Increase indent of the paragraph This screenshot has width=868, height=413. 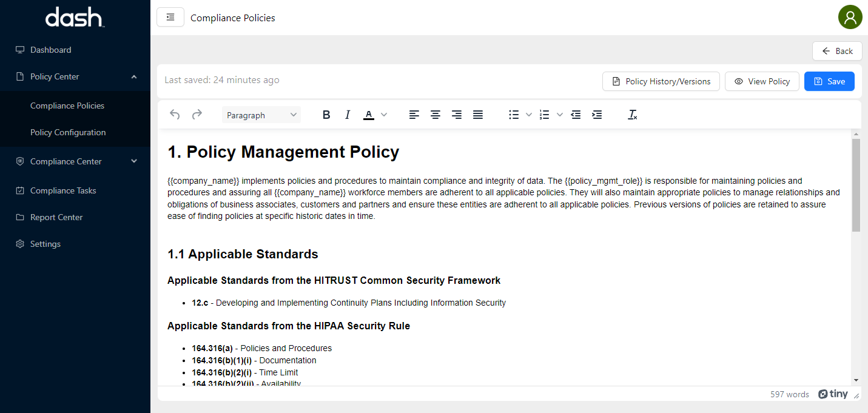(597, 115)
